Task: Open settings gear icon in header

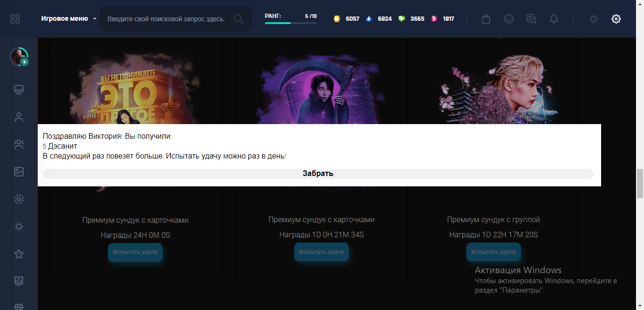Action: [x=616, y=19]
